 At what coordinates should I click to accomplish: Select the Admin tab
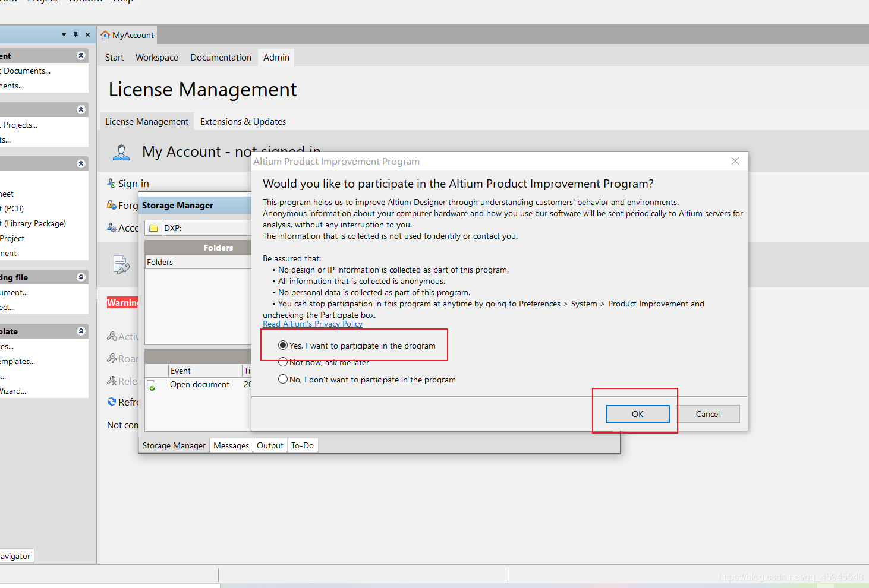276,58
